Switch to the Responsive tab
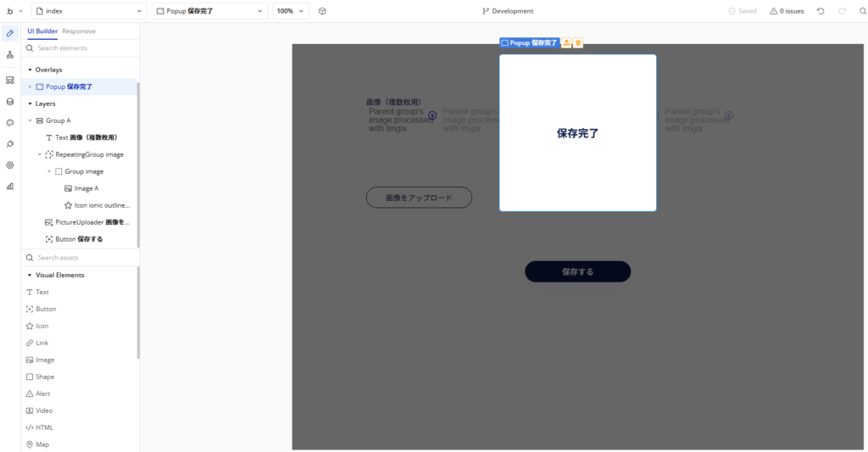The height and width of the screenshot is (452, 868). click(x=79, y=31)
